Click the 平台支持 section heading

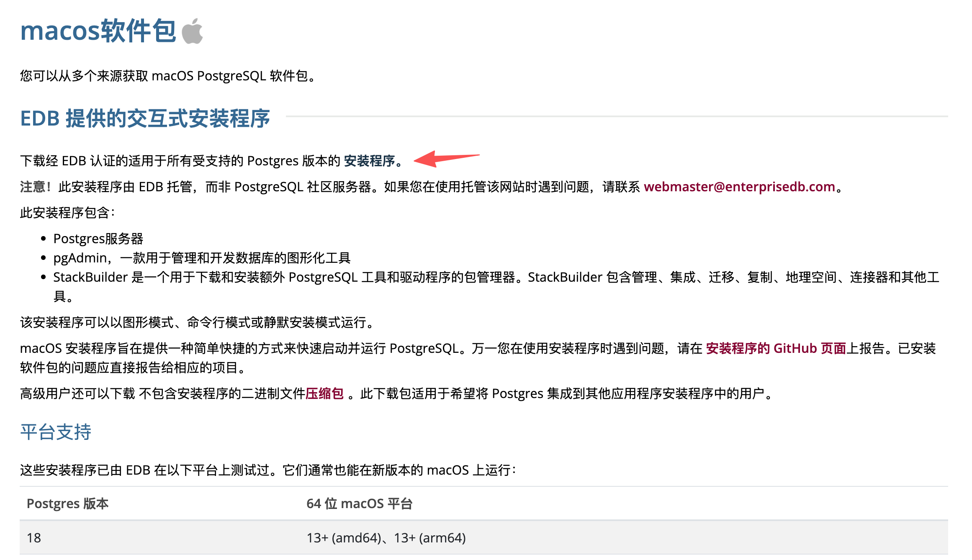coord(56,432)
